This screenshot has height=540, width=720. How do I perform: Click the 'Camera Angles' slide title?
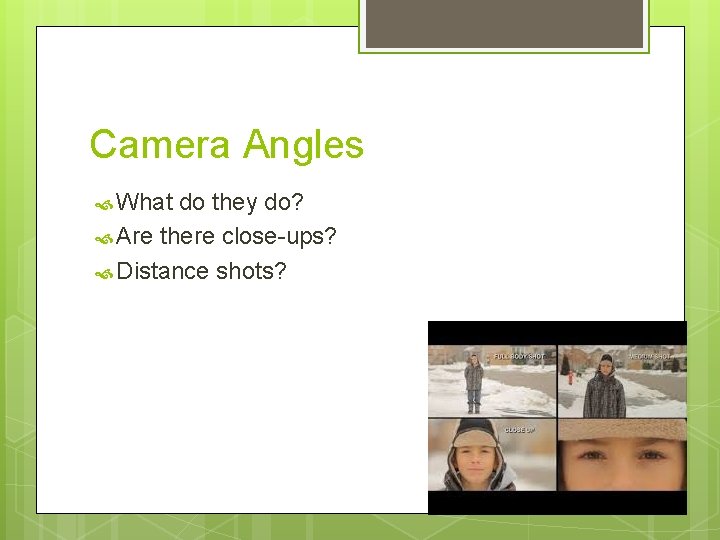click(x=227, y=145)
